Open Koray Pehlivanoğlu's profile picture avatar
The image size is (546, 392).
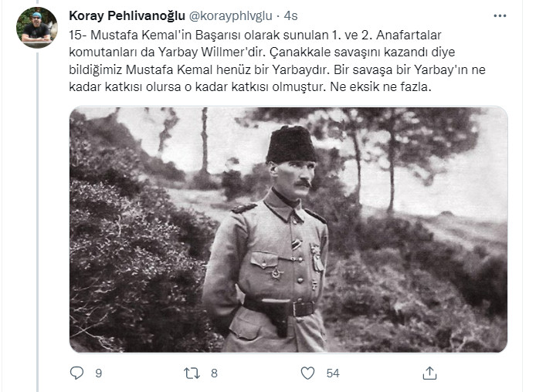(36, 28)
